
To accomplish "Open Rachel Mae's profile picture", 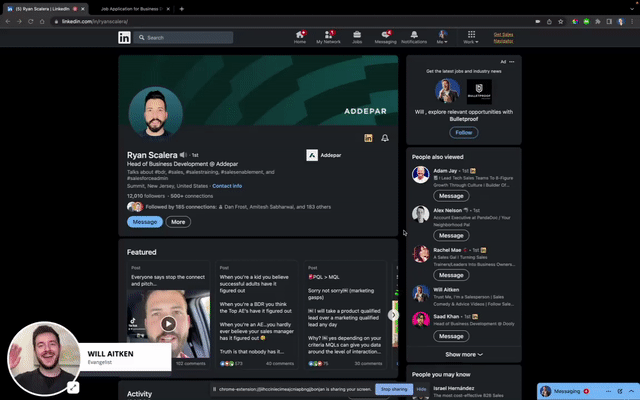I will point(420,254).
